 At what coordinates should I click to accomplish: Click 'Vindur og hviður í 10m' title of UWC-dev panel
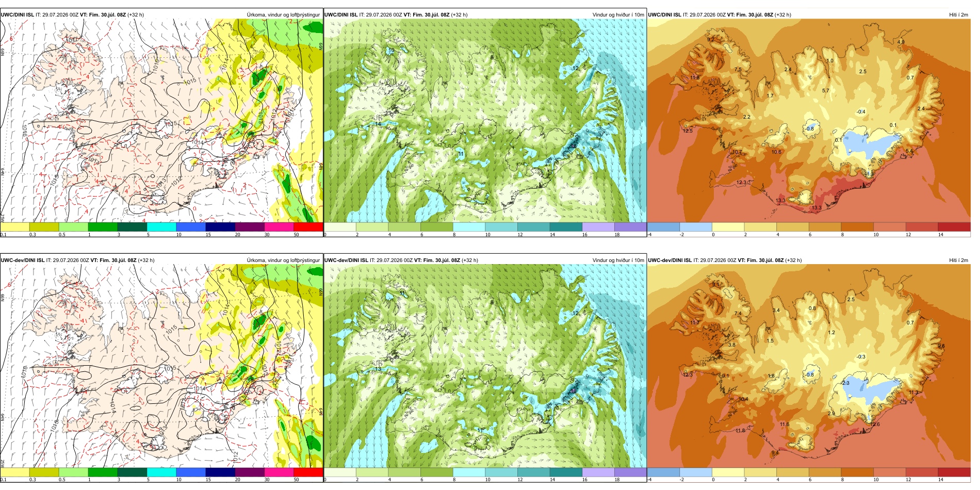(x=618, y=260)
